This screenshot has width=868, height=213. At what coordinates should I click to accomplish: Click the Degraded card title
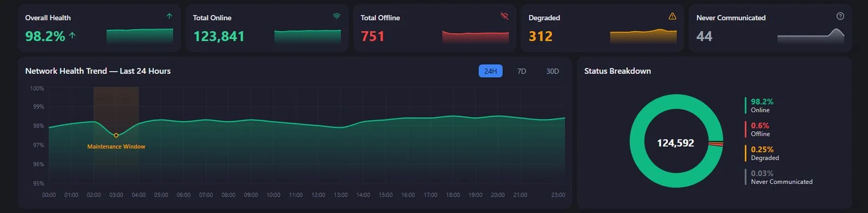pos(544,18)
